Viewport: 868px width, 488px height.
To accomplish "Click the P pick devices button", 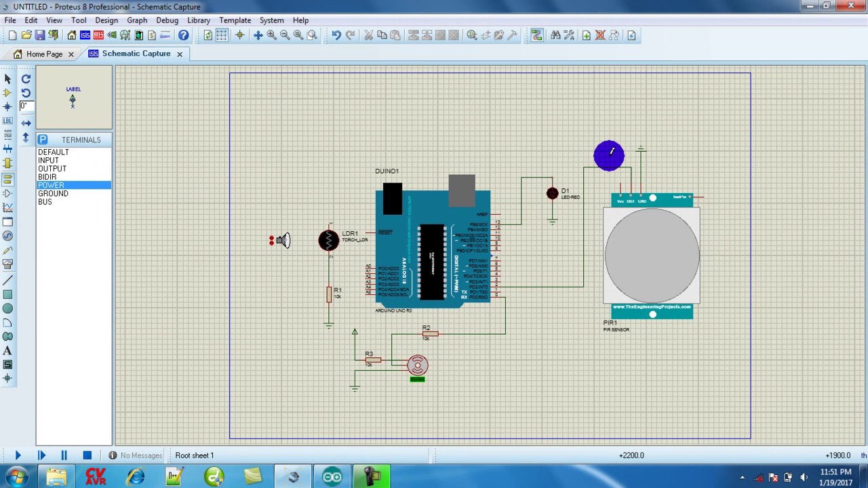I will (43, 140).
